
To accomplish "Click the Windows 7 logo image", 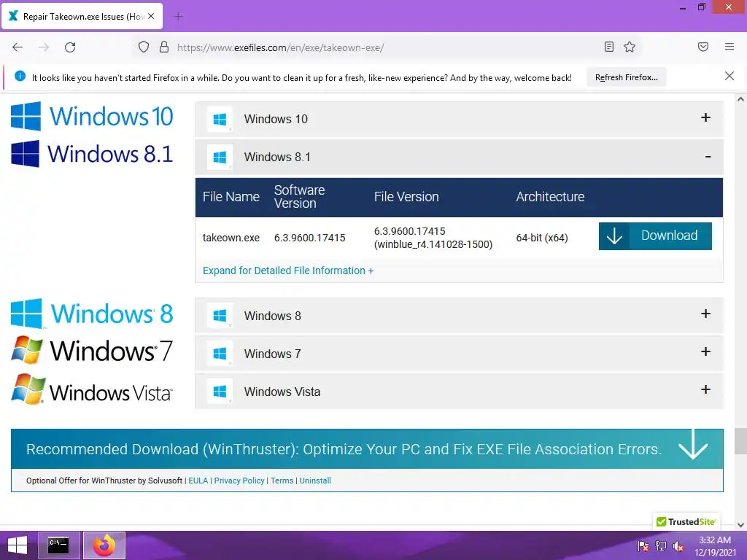I will tap(92, 351).
